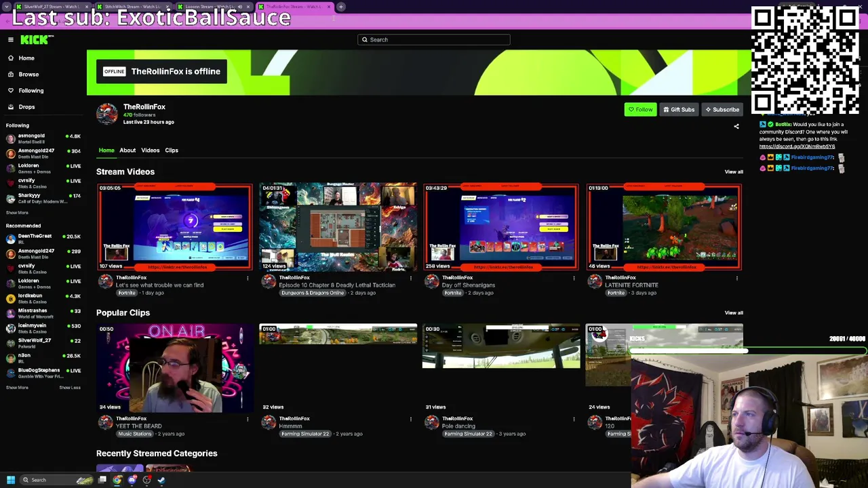Image resolution: width=868 pixels, height=488 pixels.
Task: Open options menu for 'LATENITE FORTNITE' video
Action: pos(736,278)
